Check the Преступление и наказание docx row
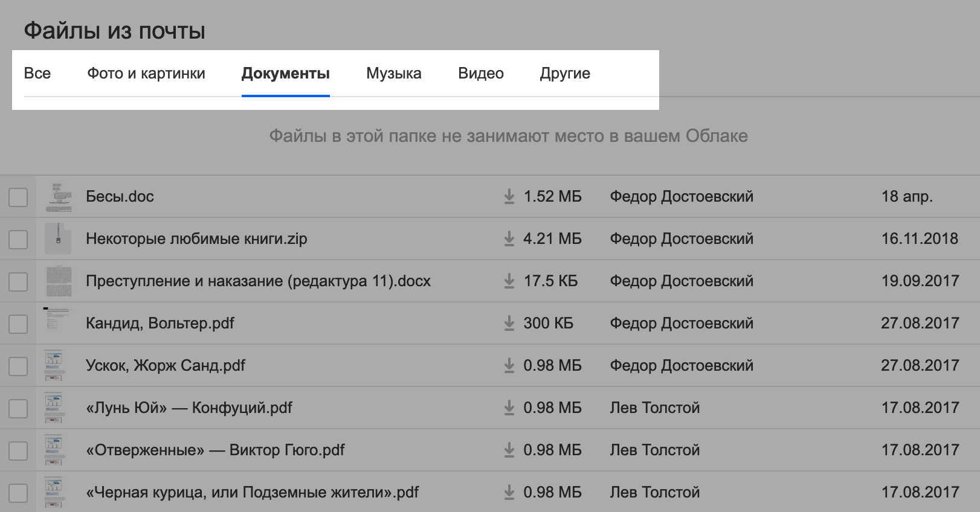This screenshot has height=512, width=980. pyautogui.click(x=18, y=281)
